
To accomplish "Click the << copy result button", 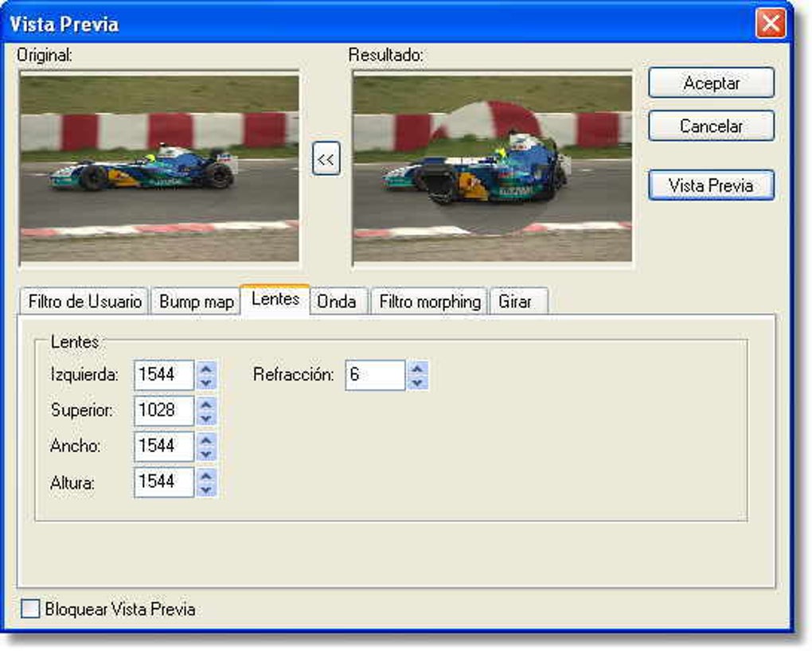I will [326, 159].
